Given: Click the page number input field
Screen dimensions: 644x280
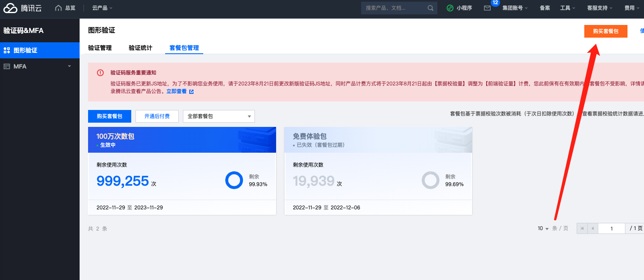Looking at the screenshot, I should coord(612,228).
